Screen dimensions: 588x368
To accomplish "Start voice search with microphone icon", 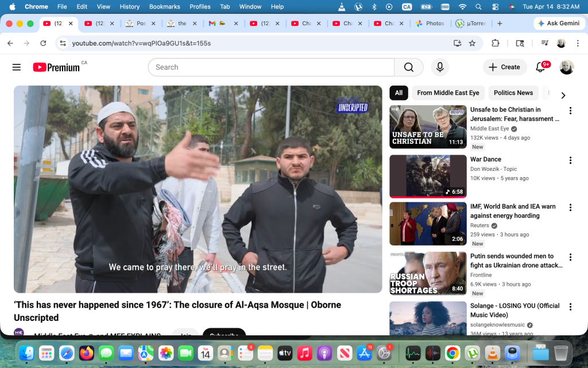I will pyautogui.click(x=440, y=67).
